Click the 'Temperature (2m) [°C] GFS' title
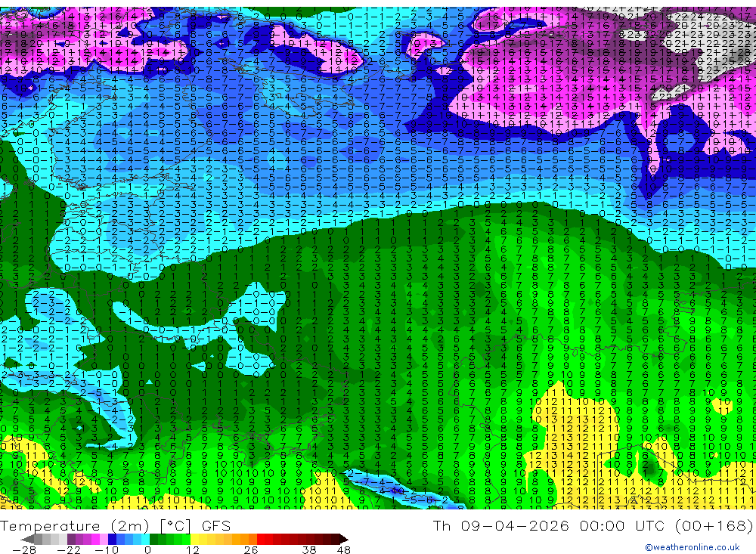 tap(116, 525)
